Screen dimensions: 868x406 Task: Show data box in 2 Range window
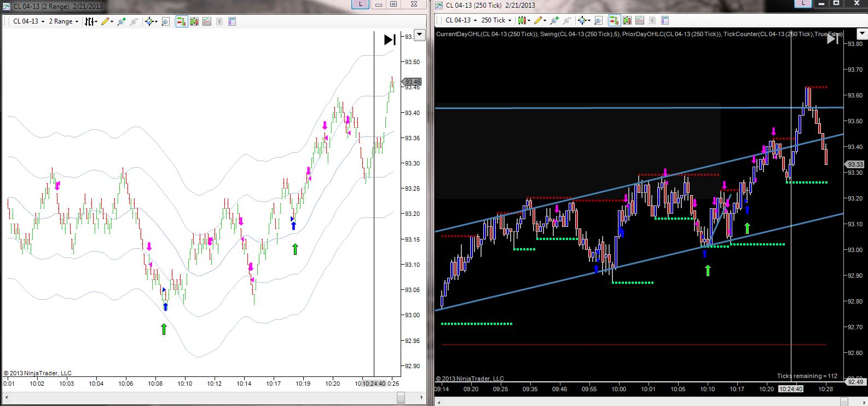click(x=165, y=21)
